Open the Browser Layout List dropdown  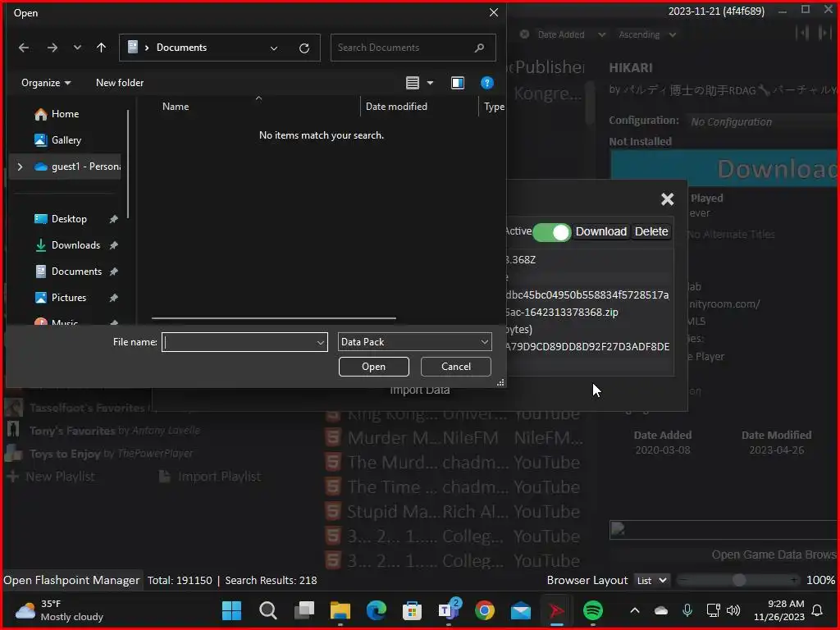point(651,580)
